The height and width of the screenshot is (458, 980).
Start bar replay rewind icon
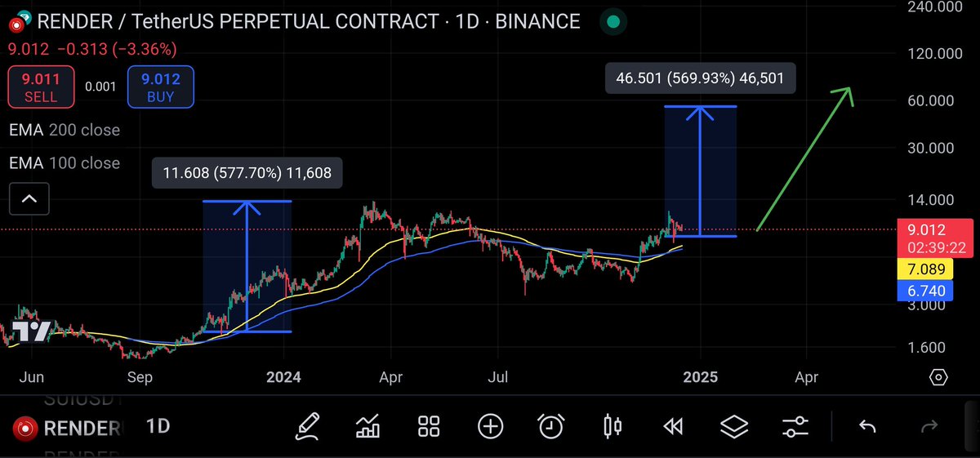point(673,426)
